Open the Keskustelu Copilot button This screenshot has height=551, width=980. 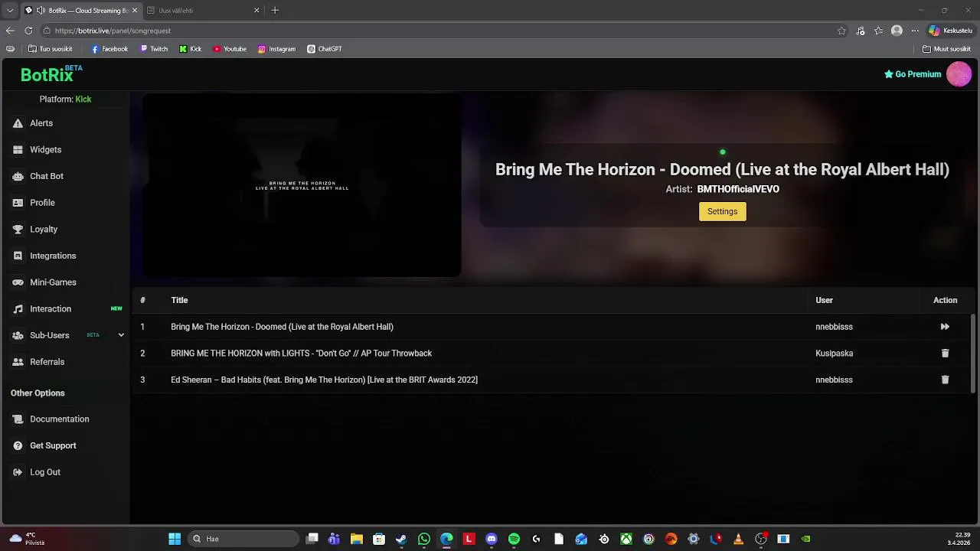[x=950, y=31]
